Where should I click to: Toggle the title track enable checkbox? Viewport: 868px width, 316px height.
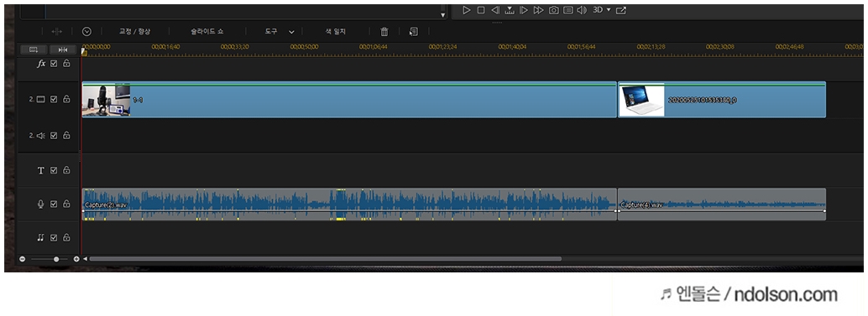tap(54, 170)
